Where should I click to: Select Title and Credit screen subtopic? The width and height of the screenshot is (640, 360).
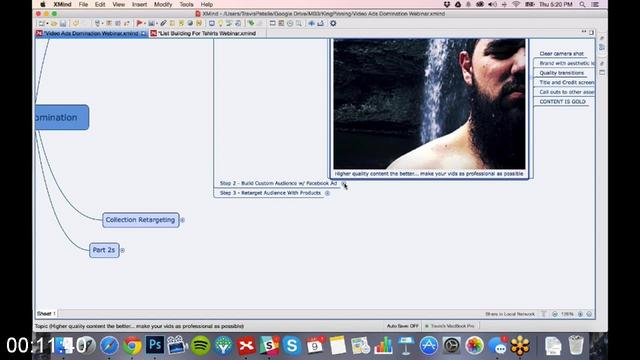click(567, 82)
